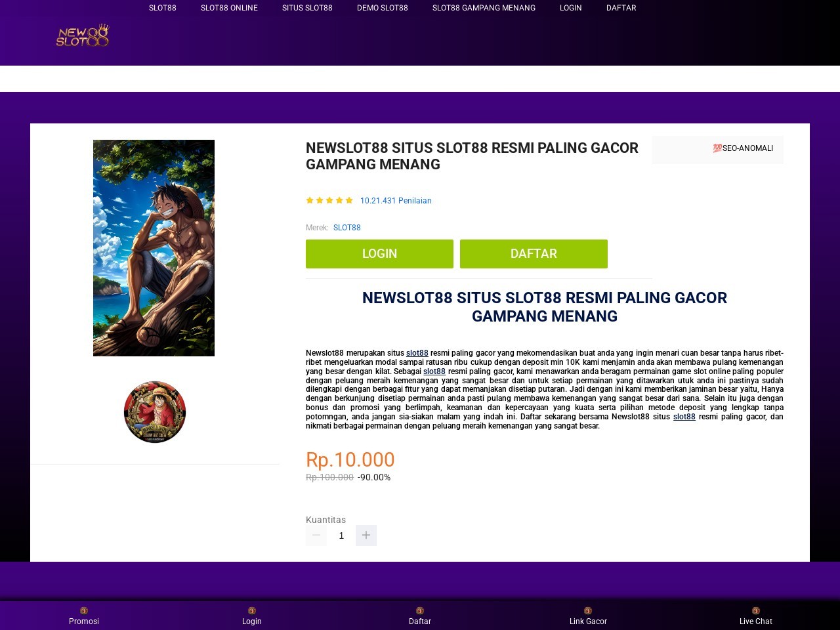Open the SEO-ANOMALI seller badge
Viewport: 840px width, 630px height.
coord(743,148)
